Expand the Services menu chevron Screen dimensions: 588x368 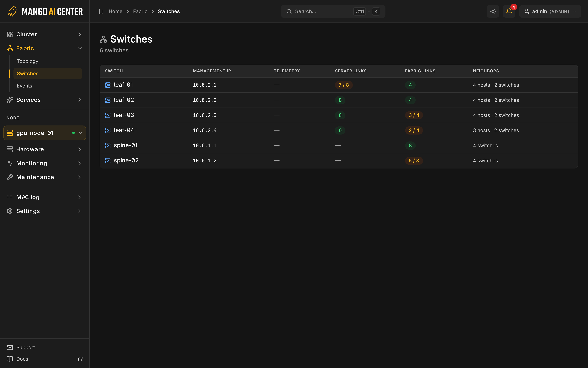[79, 100]
